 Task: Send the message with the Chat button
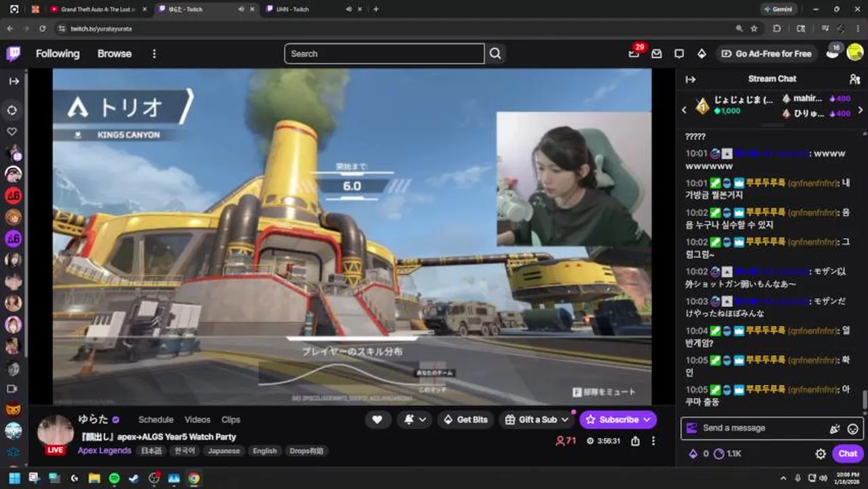point(848,454)
